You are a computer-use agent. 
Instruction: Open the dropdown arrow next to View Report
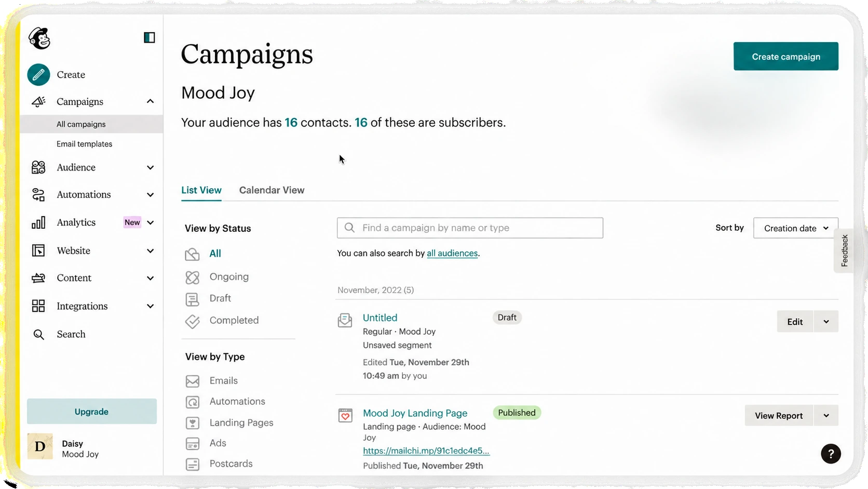tap(826, 416)
